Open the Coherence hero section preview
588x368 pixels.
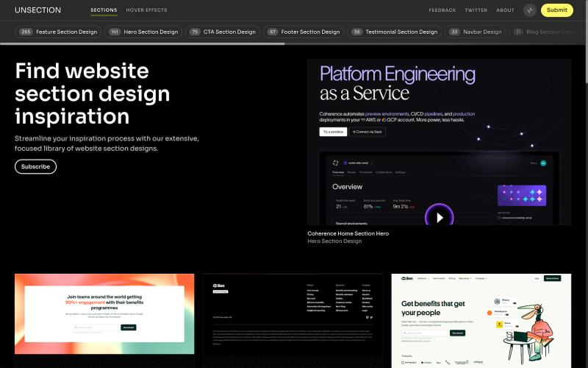tap(439, 142)
